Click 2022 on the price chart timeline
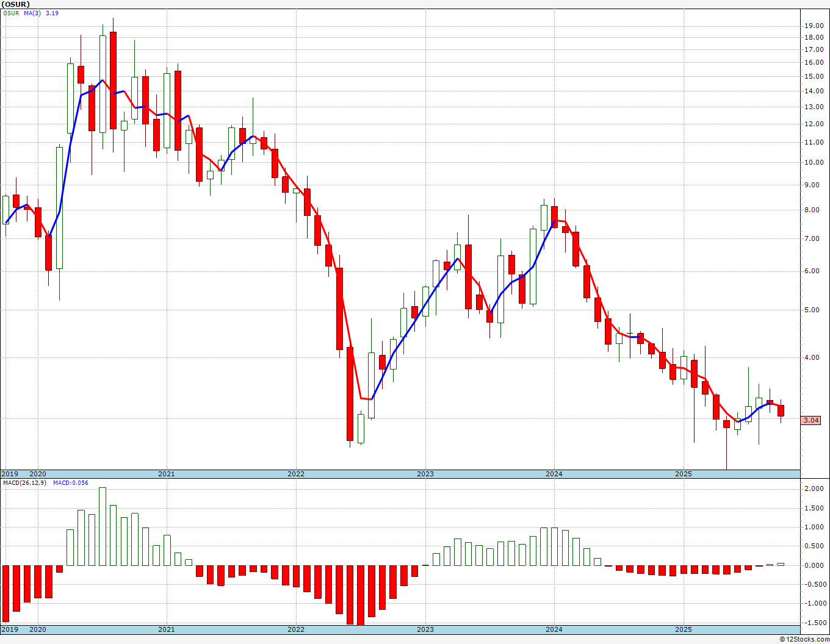 click(296, 474)
